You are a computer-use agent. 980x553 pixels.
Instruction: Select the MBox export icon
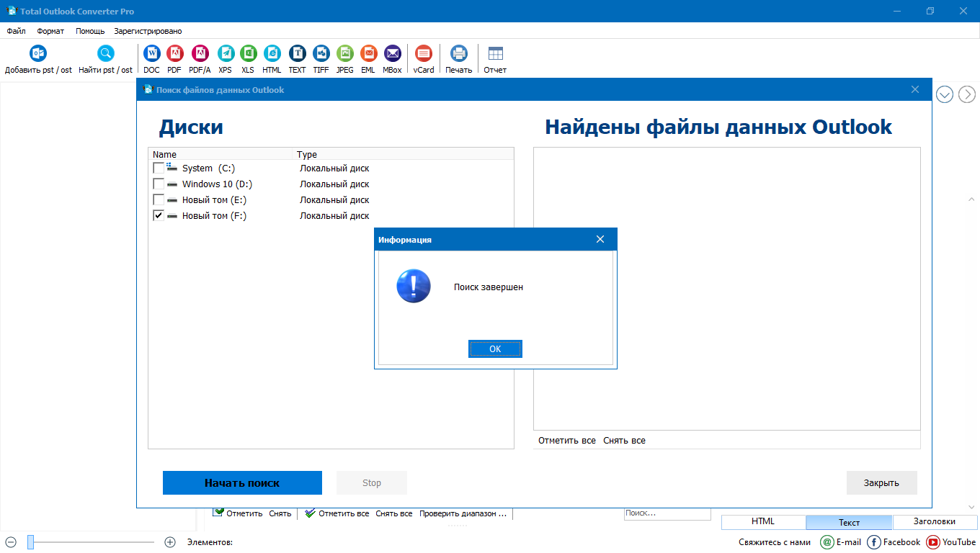point(392,54)
